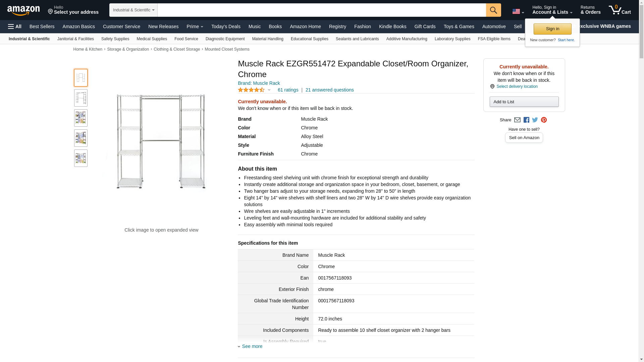Expand See more specifications
Screen dimensions: 644x362
[252, 346]
